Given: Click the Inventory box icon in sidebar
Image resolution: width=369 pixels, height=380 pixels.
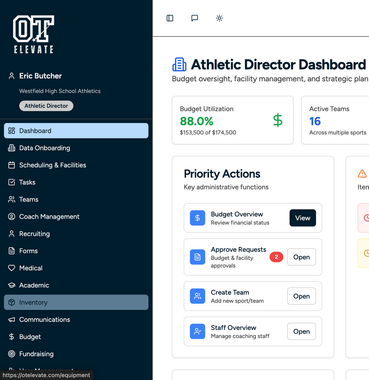Looking at the screenshot, I should coord(12,302).
